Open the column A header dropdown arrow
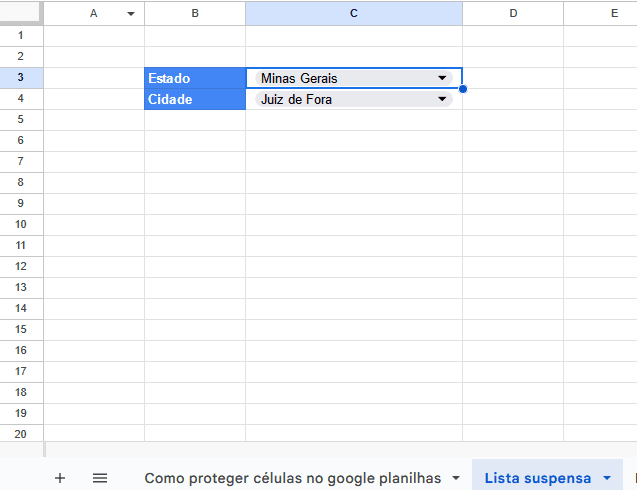637x490 pixels. pos(131,14)
